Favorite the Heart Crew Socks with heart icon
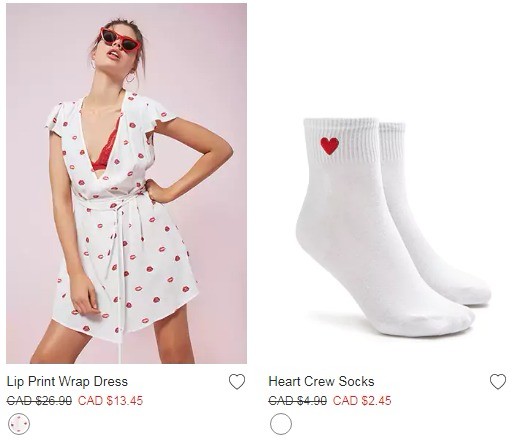This screenshot has height=443, width=517. (x=498, y=382)
